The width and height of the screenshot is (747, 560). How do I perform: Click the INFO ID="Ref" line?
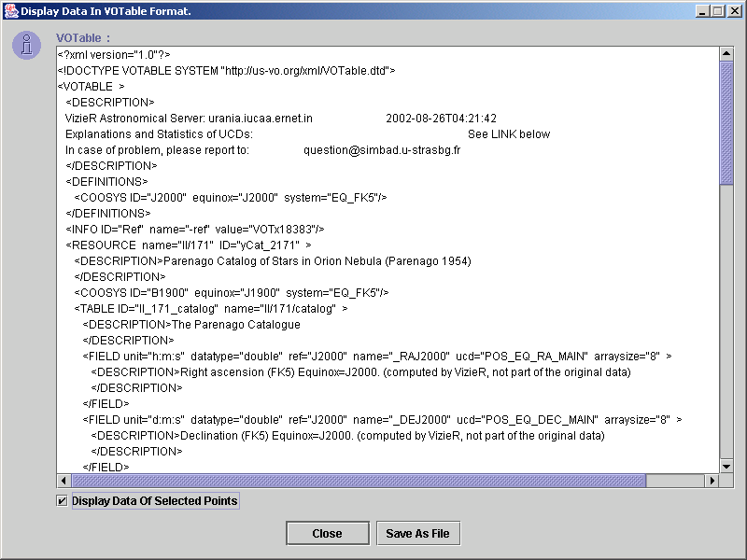[x=195, y=230]
